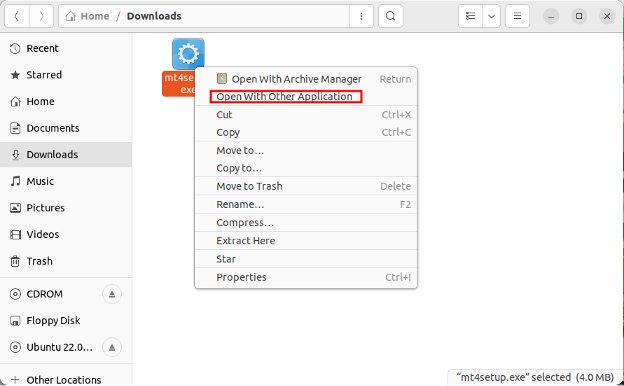
Task: Choose Compress… from the context menu
Action: pyautogui.click(x=306, y=222)
